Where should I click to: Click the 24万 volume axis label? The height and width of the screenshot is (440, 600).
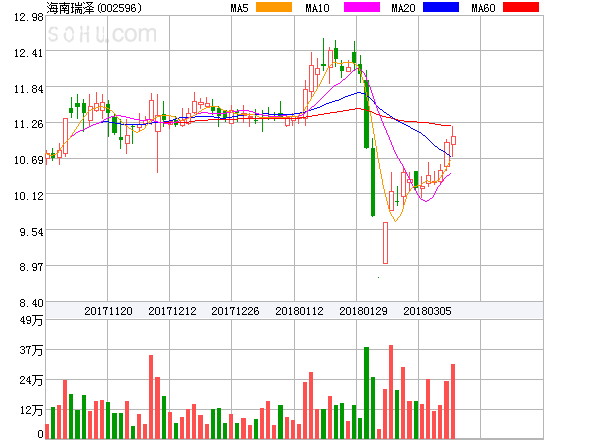coord(31,380)
